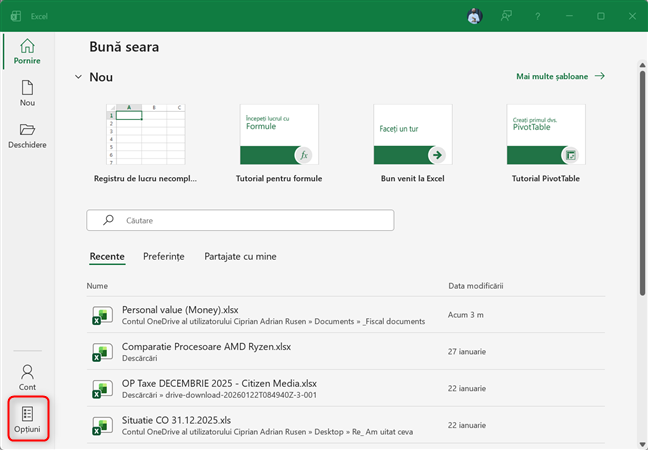This screenshot has height=450, width=648.
Task: Open Tutorial pentru formule template
Action: pyautogui.click(x=278, y=134)
